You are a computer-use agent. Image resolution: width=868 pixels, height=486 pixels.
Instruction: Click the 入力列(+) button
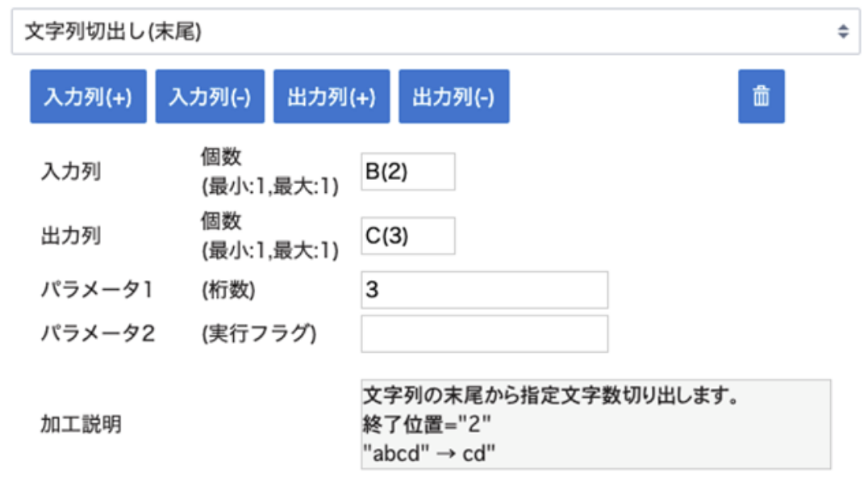[x=88, y=96]
